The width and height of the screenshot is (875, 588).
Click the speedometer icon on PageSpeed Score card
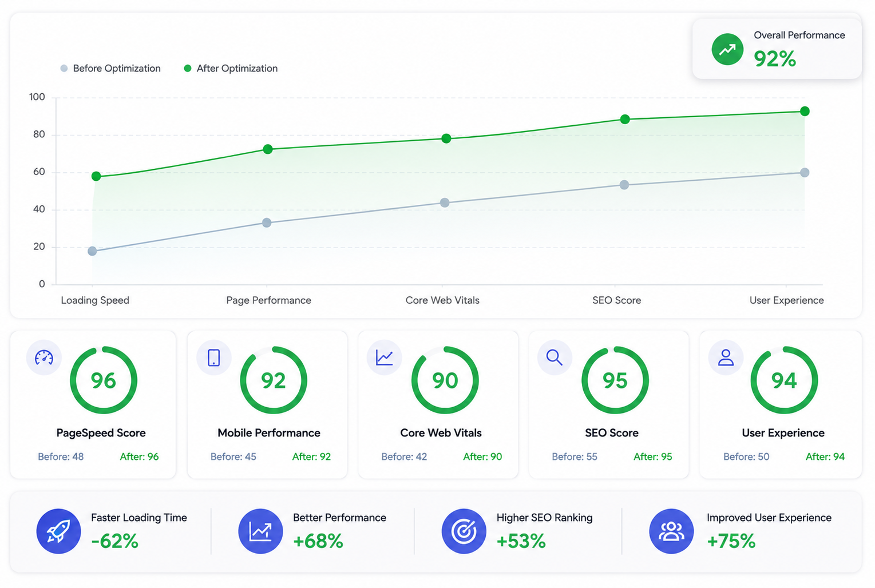click(x=44, y=357)
